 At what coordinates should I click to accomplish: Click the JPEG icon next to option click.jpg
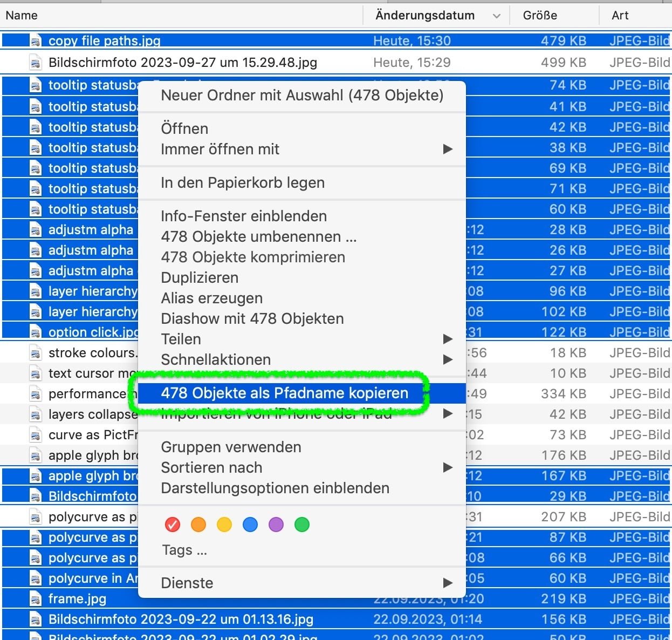click(36, 332)
